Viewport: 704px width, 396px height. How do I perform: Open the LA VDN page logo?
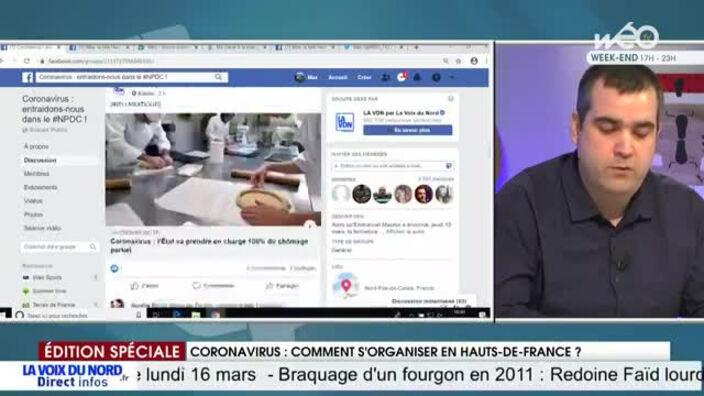(x=345, y=122)
